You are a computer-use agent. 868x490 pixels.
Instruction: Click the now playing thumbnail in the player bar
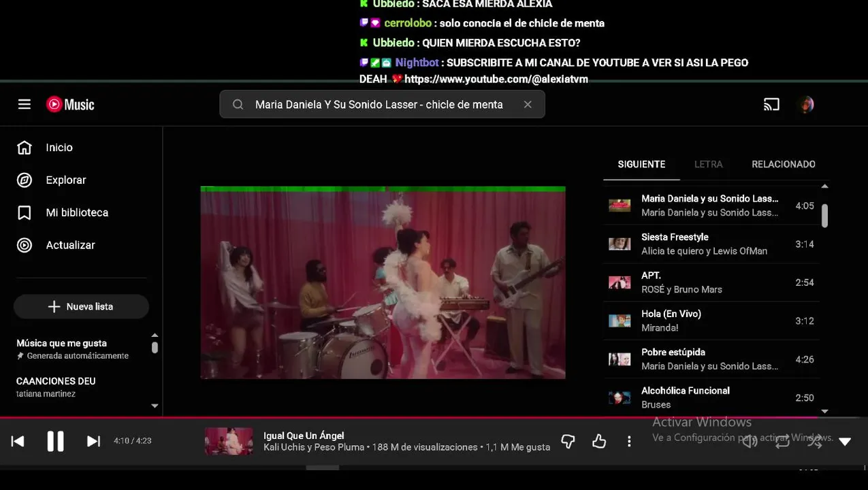[229, 441]
